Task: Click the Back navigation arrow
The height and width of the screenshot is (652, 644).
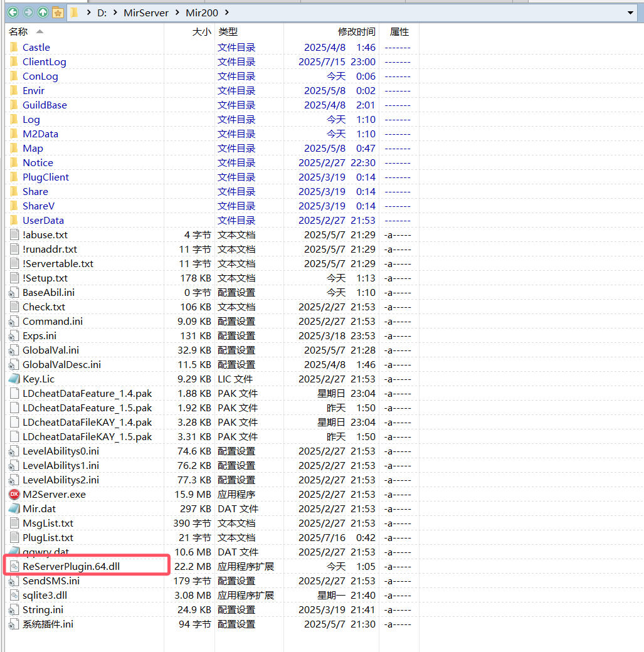Action: click(13, 13)
